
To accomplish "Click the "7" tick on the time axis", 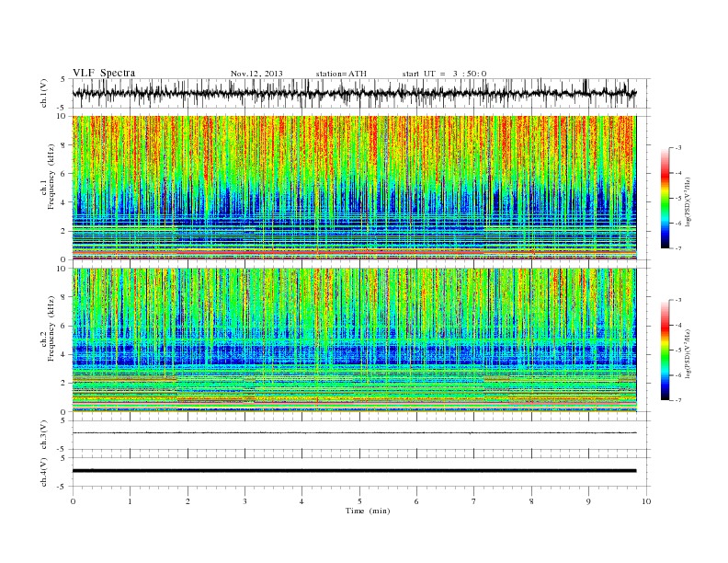I will coord(474,501).
